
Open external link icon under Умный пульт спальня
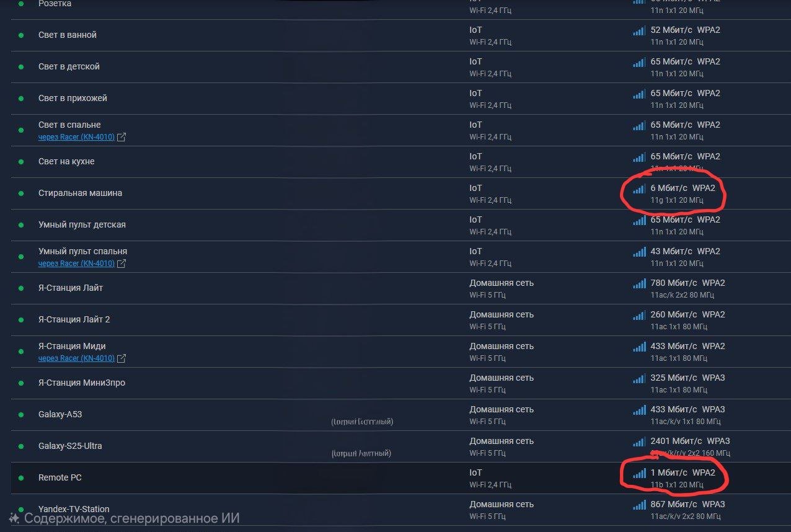(x=122, y=264)
